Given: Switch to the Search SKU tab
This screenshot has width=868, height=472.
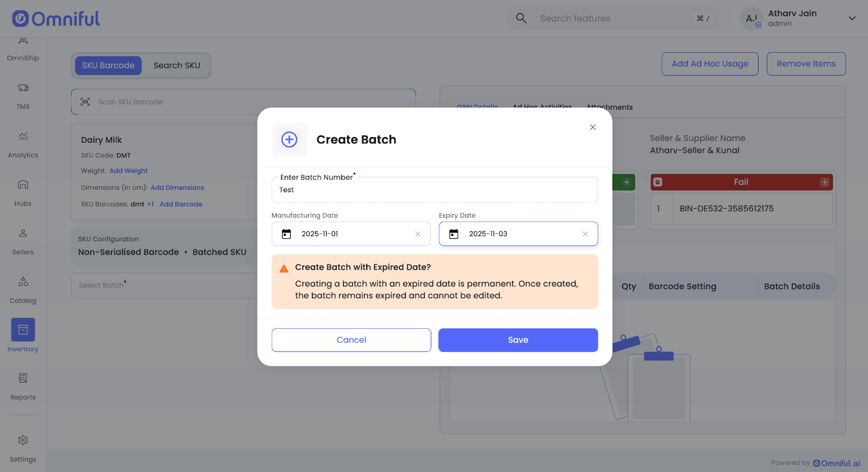Looking at the screenshot, I should click(176, 66).
